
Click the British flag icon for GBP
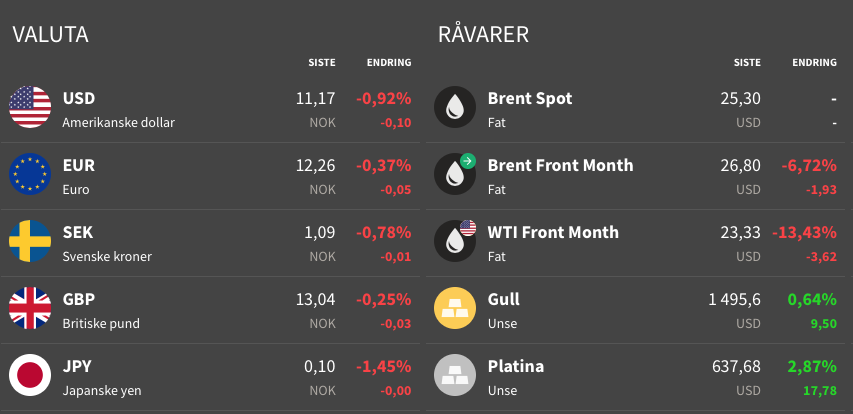pos(30,307)
